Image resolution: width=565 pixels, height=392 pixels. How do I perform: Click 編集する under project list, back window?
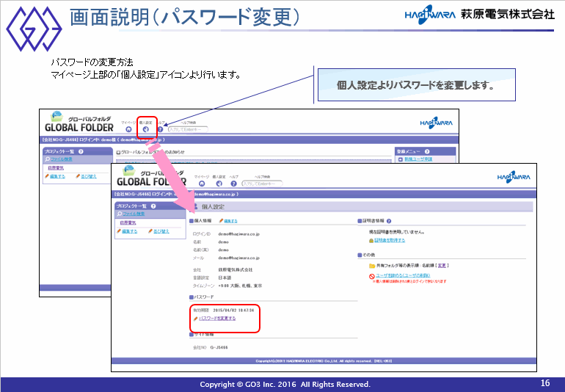click(57, 176)
